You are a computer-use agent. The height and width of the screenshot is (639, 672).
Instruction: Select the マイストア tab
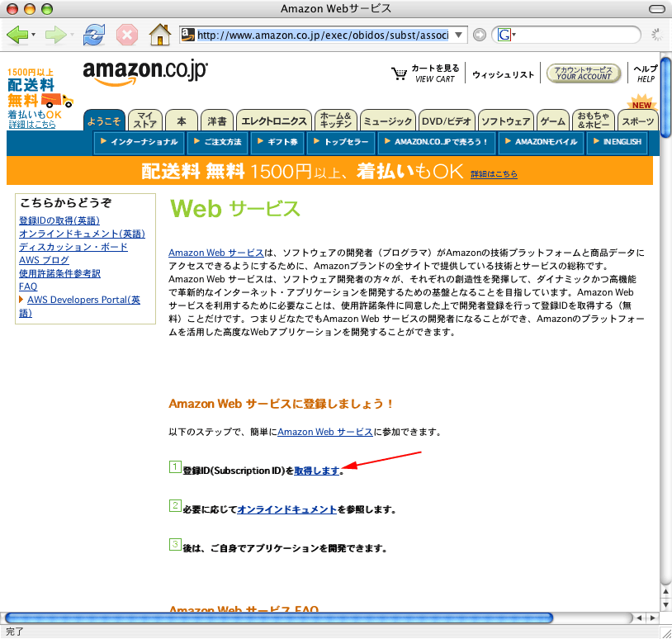point(145,121)
